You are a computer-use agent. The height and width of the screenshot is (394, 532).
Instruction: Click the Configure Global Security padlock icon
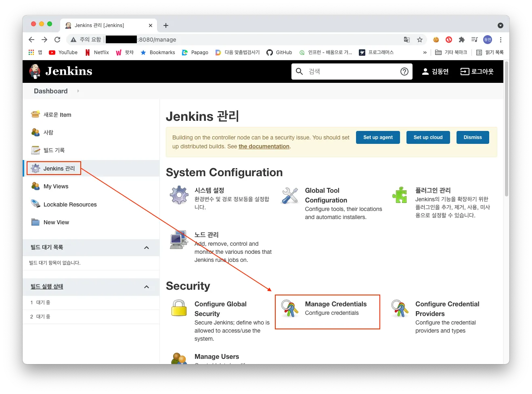coord(179,308)
